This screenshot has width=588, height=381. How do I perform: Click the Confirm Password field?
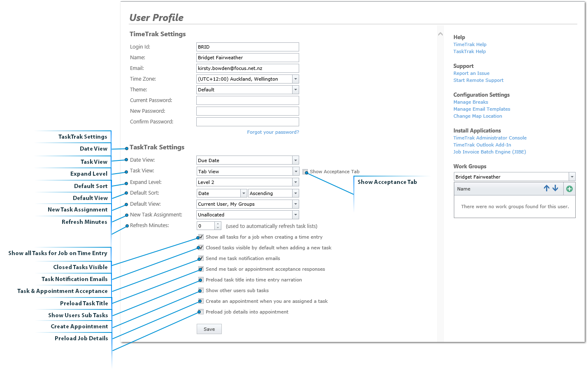pyautogui.click(x=248, y=122)
